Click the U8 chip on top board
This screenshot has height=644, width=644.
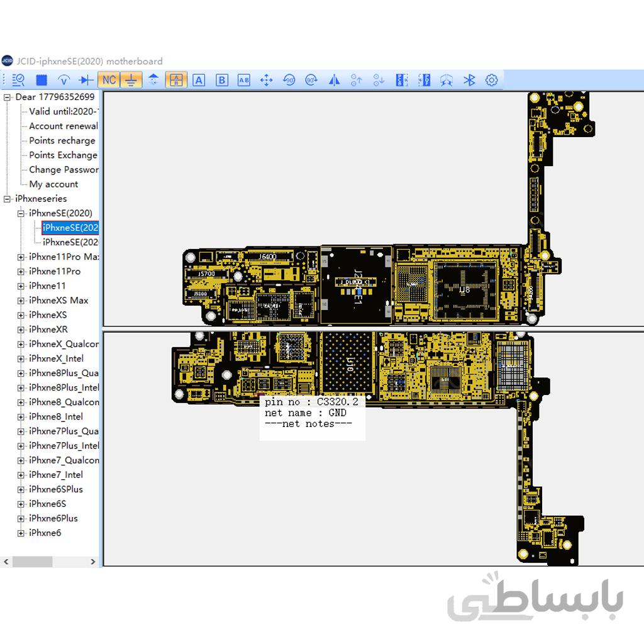click(465, 290)
